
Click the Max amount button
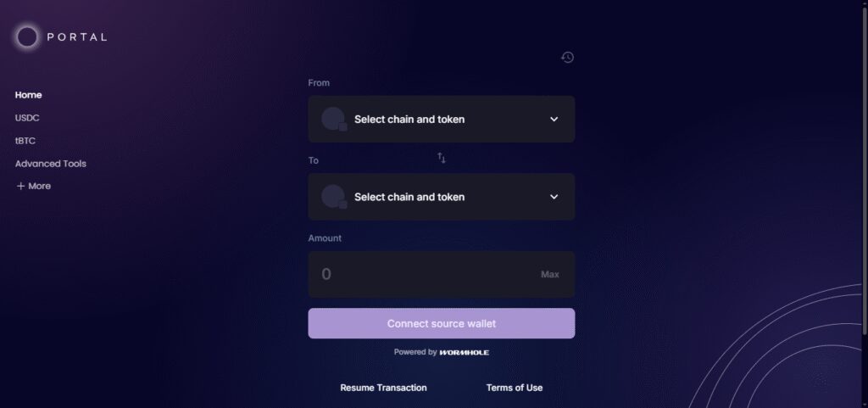tap(549, 274)
